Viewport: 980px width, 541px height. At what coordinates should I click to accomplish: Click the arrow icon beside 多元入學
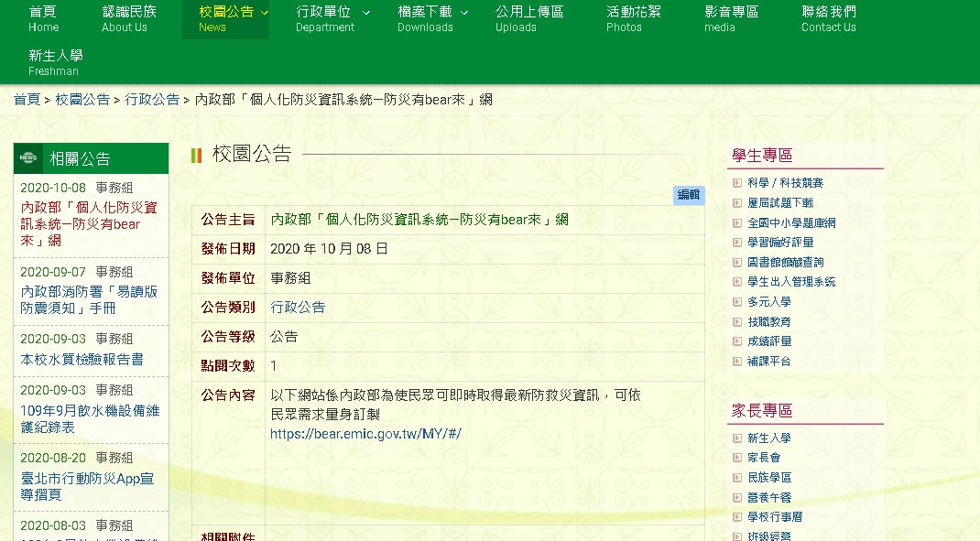pyautogui.click(x=737, y=302)
